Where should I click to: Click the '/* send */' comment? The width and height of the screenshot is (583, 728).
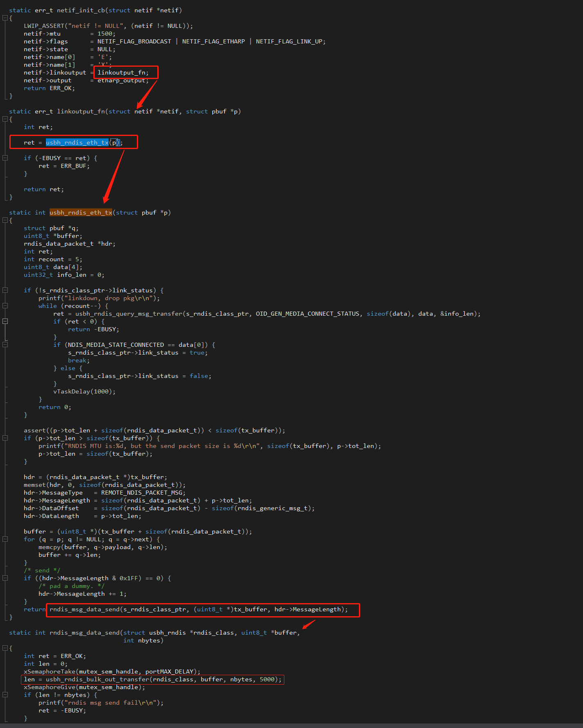(42, 570)
